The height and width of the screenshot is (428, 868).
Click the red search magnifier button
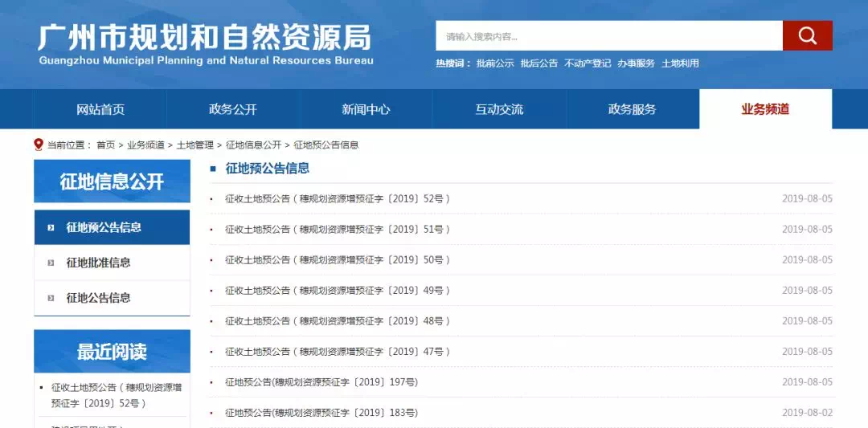pos(807,35)
